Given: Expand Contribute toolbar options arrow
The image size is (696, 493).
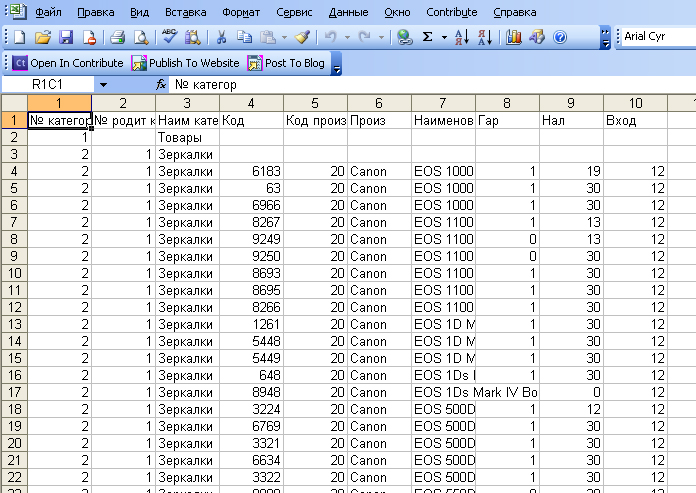Looking at the screenshot, I should 336,64.
